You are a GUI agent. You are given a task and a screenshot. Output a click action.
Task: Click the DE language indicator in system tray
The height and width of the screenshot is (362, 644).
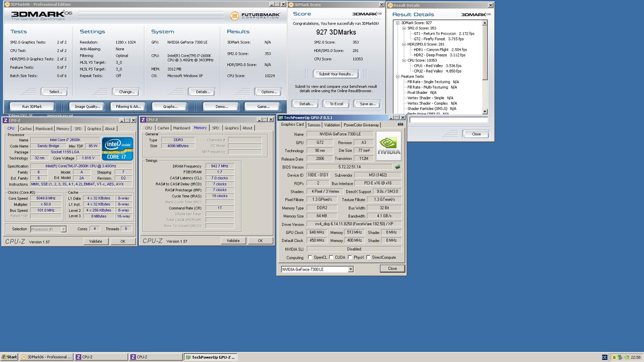[605, 357]
